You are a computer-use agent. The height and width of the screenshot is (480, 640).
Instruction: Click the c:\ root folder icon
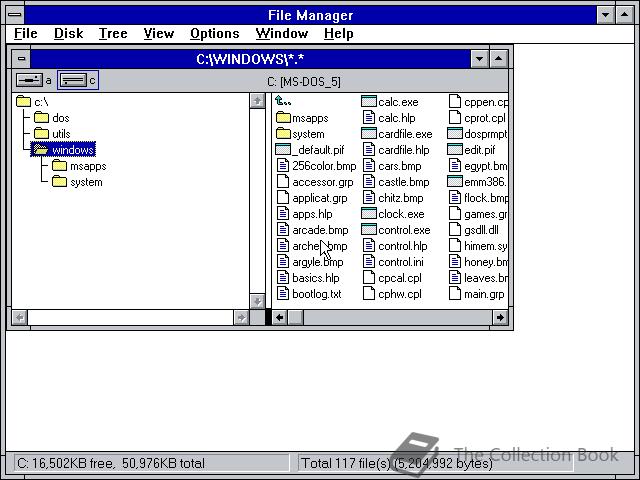tap(23, 101)
